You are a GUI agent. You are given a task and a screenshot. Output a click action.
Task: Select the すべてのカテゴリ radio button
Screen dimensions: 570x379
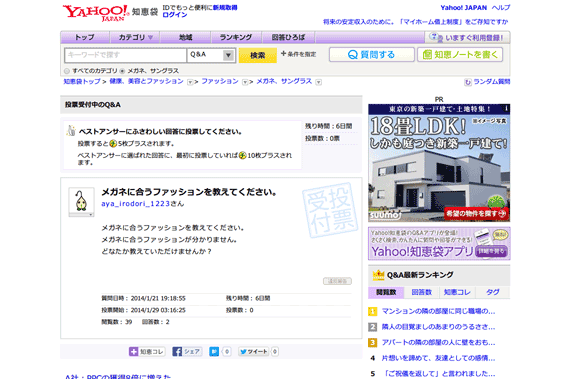click(67, 71)
